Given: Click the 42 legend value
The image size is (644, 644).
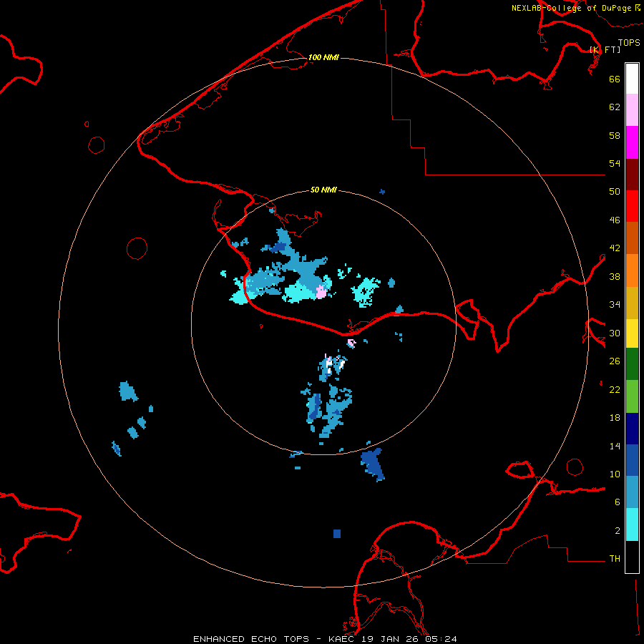Looking at the screenshot, I should pyautogui.click(x=615, y=248).
